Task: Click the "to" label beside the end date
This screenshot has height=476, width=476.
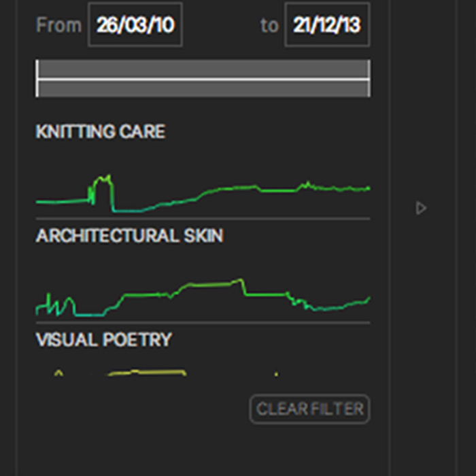Action: pyautogui.click(x=269, y=26)
